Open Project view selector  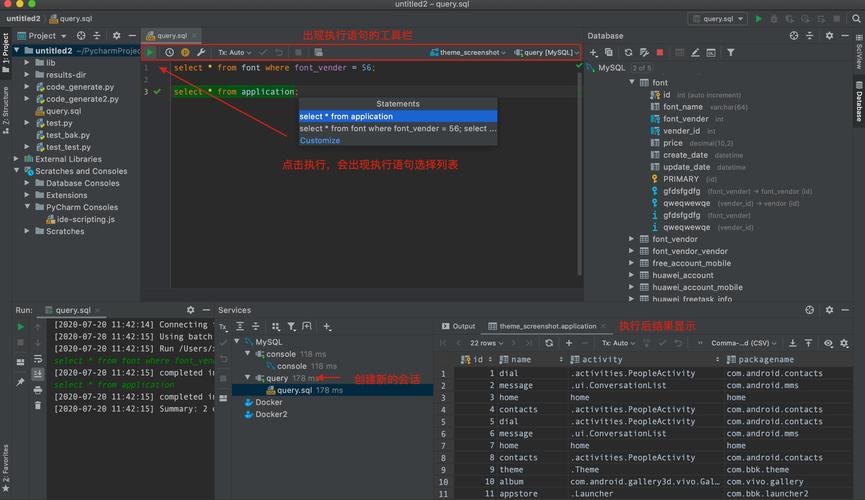coord(42,35)
